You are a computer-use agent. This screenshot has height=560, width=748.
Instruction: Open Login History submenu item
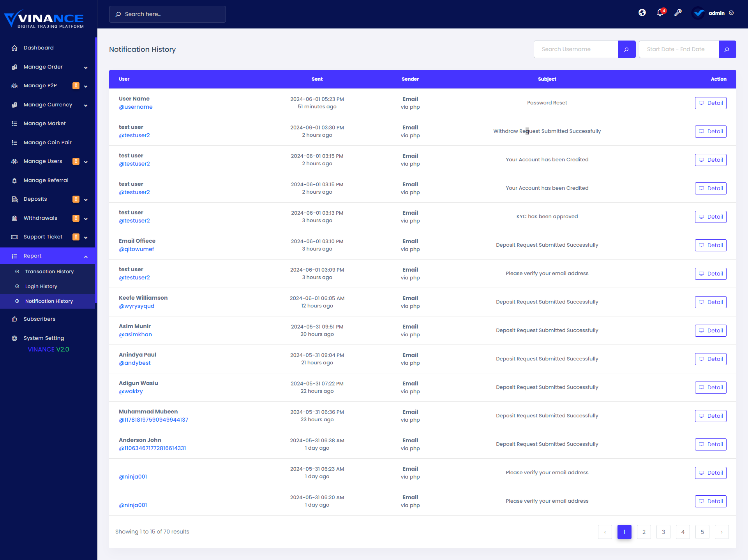pyautogui.click(x=48, y=286)
